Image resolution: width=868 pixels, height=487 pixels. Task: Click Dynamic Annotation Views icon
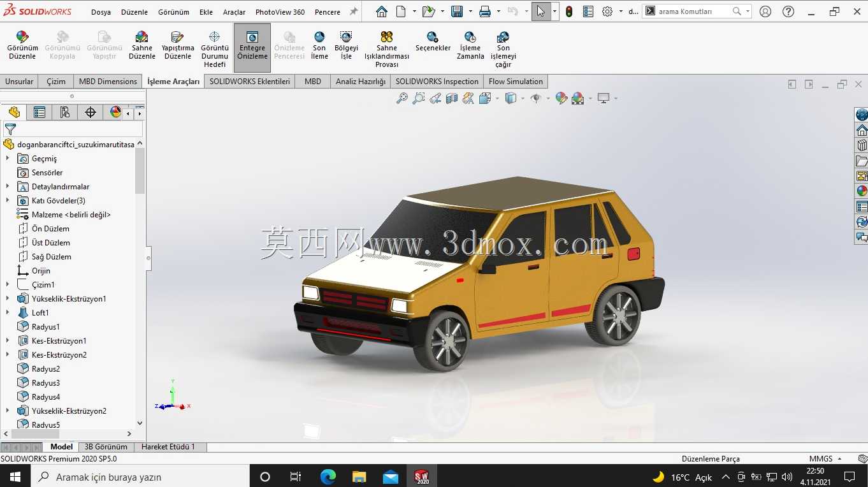468,98
